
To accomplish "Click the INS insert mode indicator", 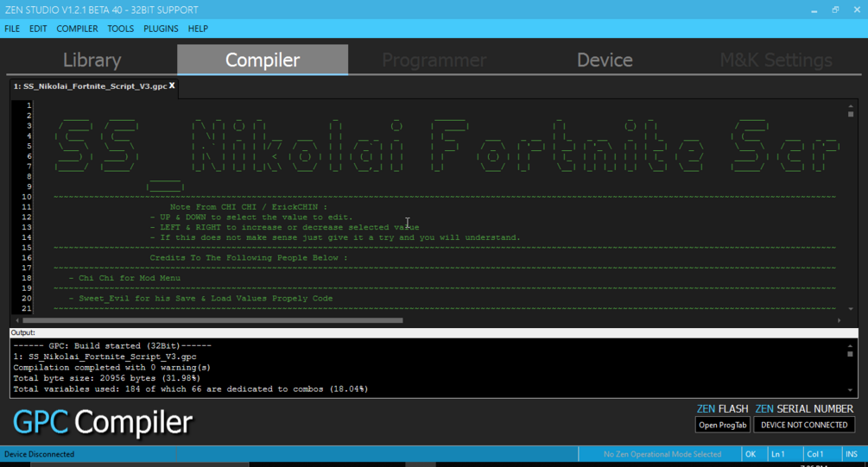I will (852, 454).
